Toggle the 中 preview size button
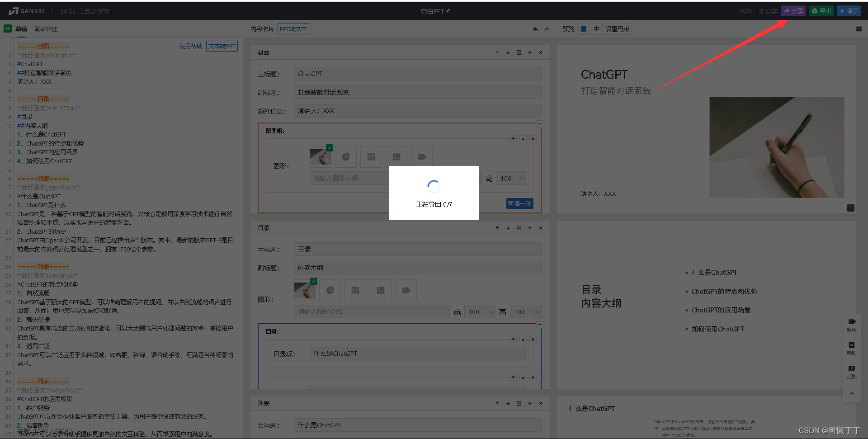The height and width of the screenshot is (439, 868). pos(596,29)
